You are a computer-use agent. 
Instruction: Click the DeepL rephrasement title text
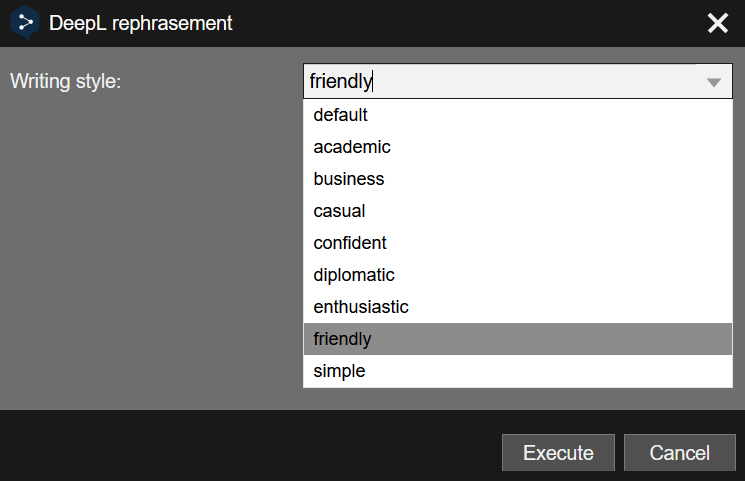(x=141, y=23)
